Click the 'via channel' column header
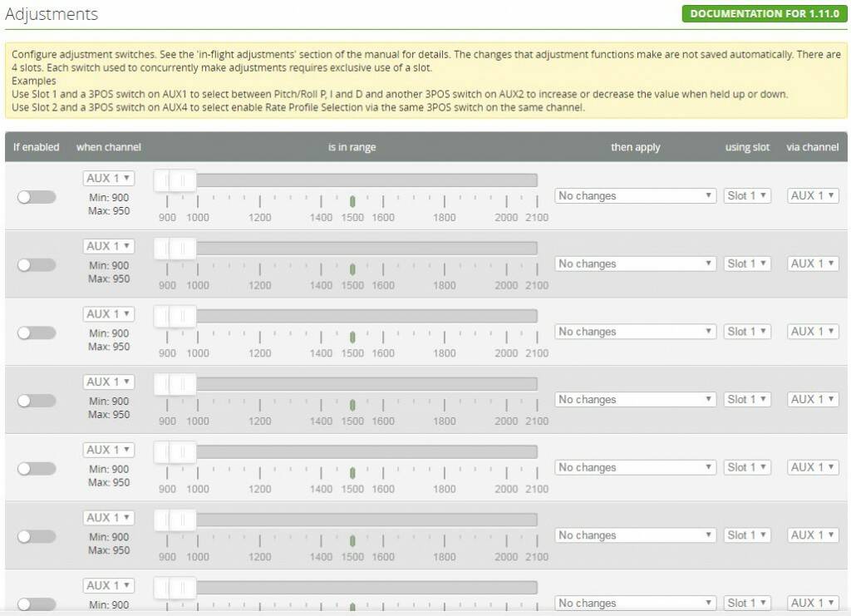851x616 pixels. coord(813,147)
